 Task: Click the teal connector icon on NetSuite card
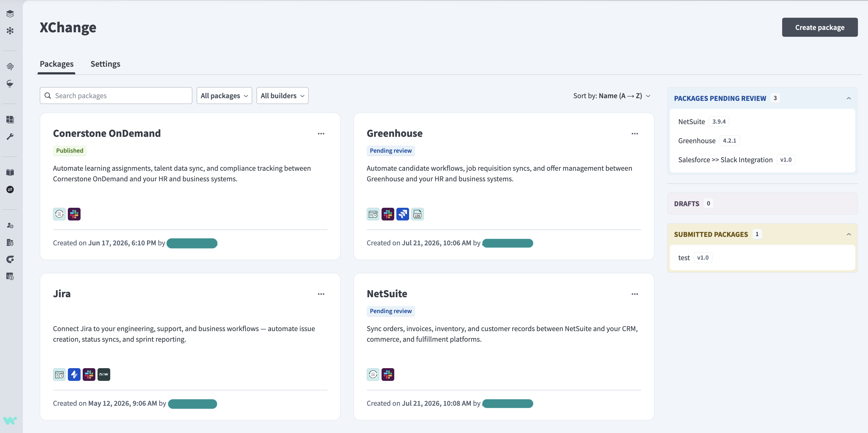coord(373,375)
